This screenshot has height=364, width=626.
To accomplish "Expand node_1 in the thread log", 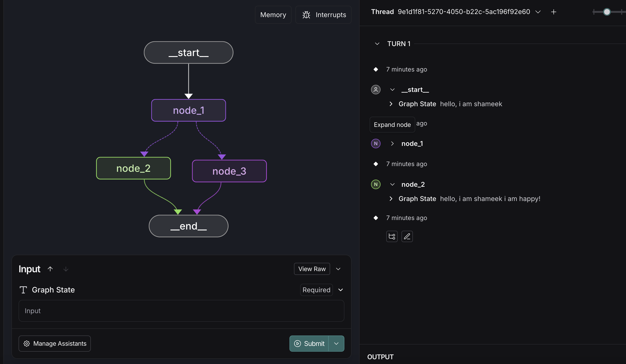I will coord(392,144).
